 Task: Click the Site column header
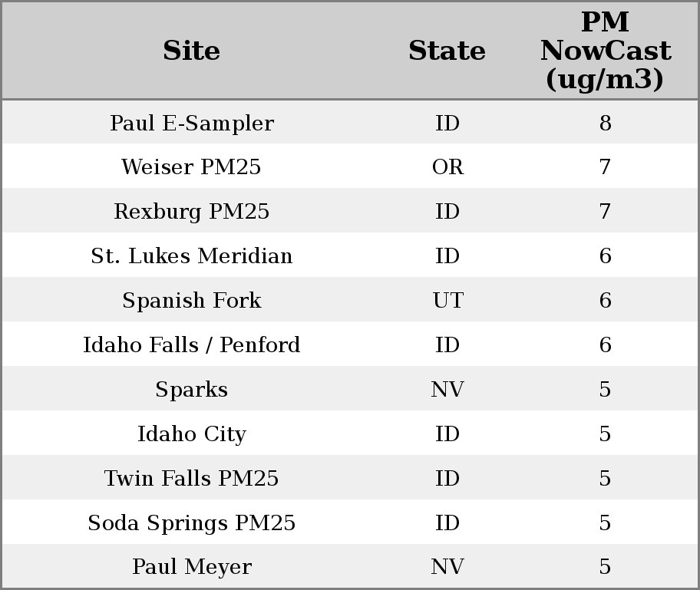(x=191, y=51)
